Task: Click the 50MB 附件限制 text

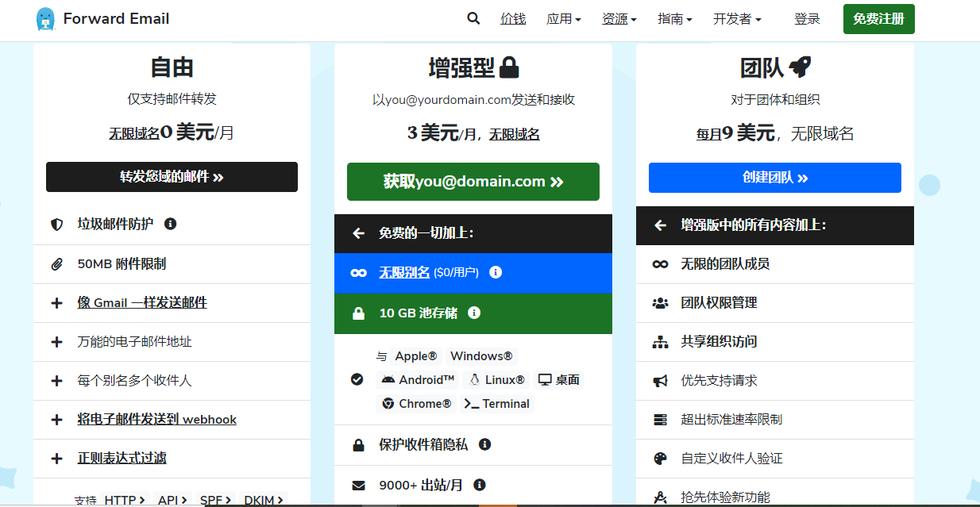Action: click(x=122, y=264)
